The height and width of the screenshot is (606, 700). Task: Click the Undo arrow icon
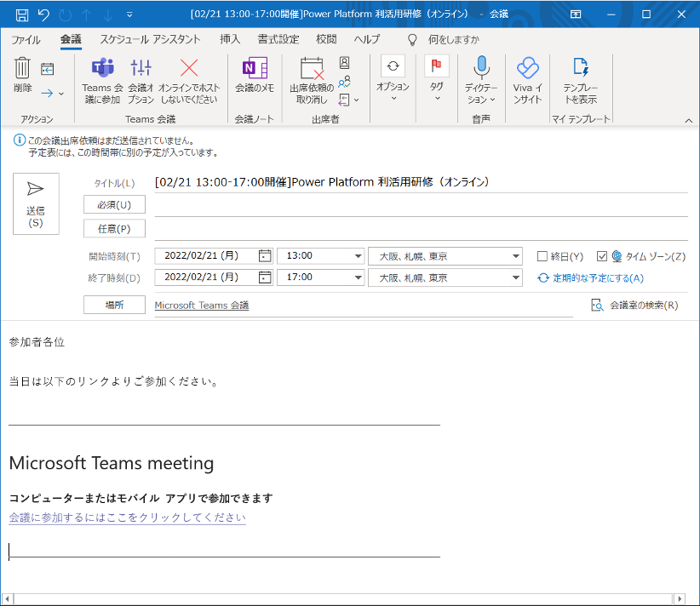(43, 14)
